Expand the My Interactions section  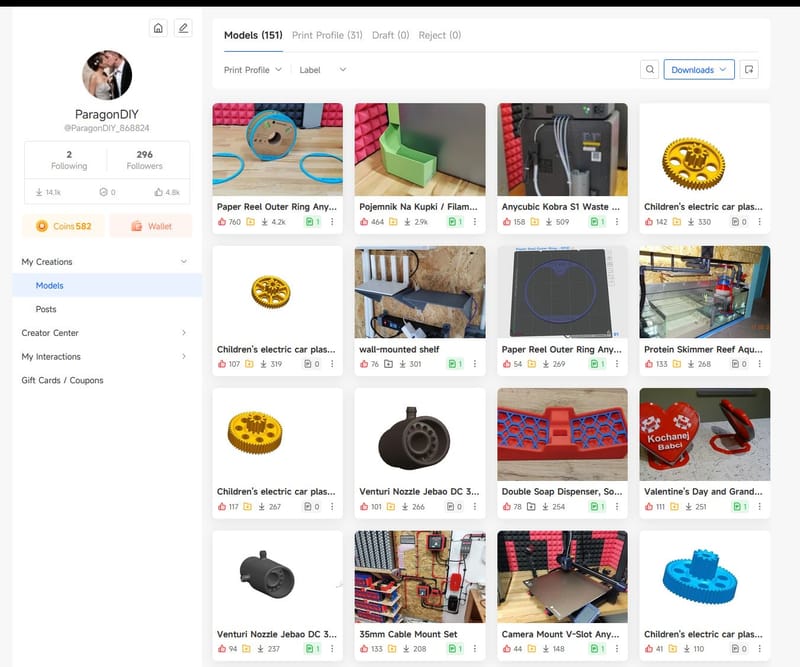pyautogui.click(x=184, y=356)
